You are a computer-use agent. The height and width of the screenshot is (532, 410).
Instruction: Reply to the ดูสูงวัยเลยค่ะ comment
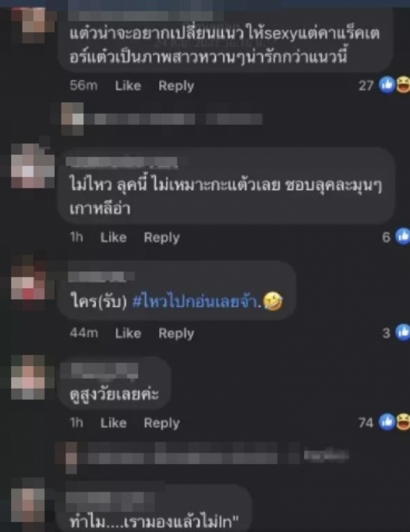coord(161,423)
